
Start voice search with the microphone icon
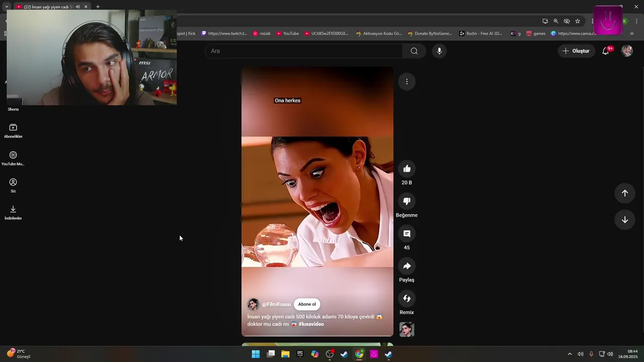(x=439, y=51)
